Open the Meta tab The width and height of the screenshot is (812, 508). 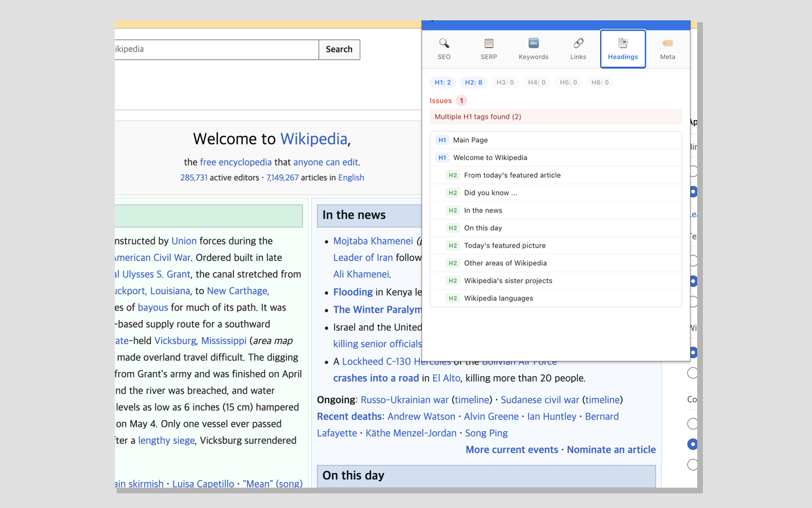click(667, 49)
